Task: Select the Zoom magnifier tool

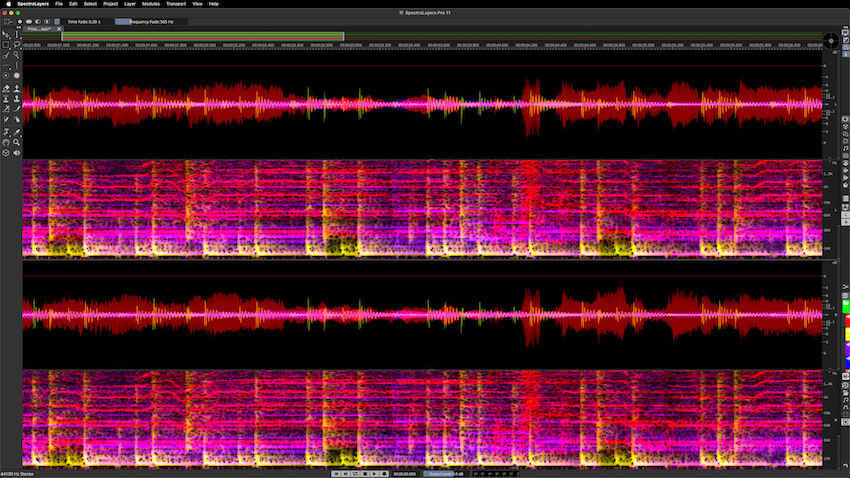Action: pos(17,142)
